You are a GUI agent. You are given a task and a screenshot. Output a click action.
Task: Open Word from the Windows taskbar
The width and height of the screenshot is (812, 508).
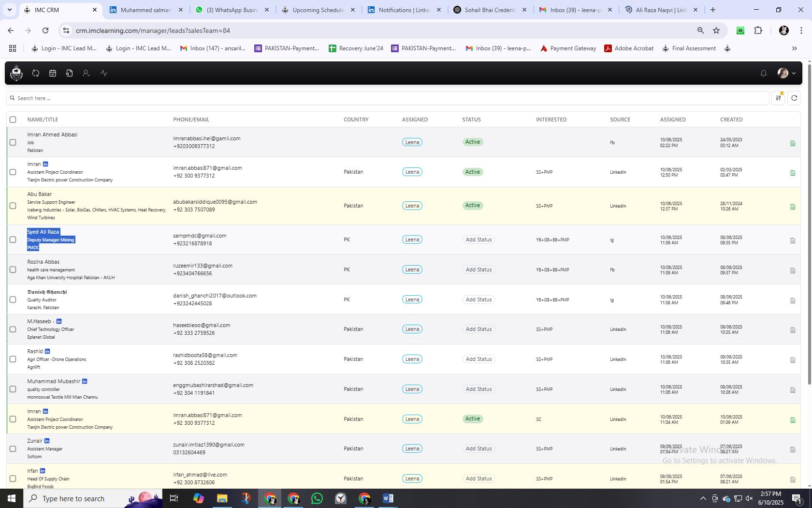388,498
